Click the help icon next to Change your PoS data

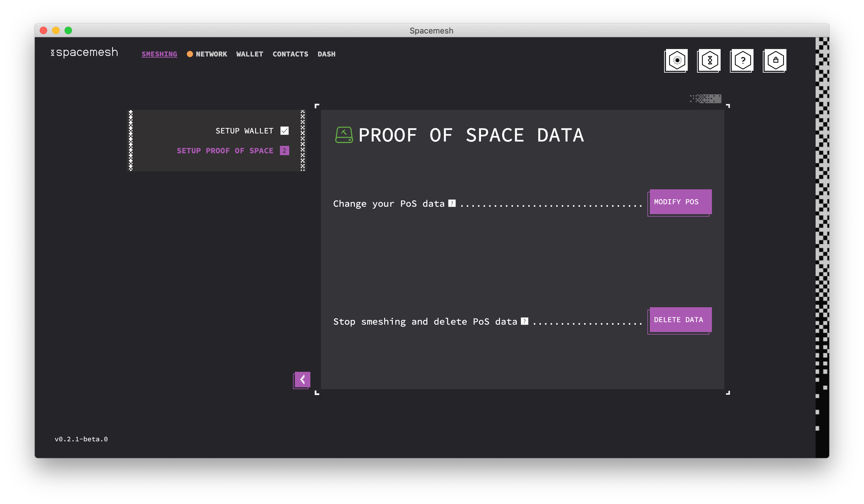(452, 204)
